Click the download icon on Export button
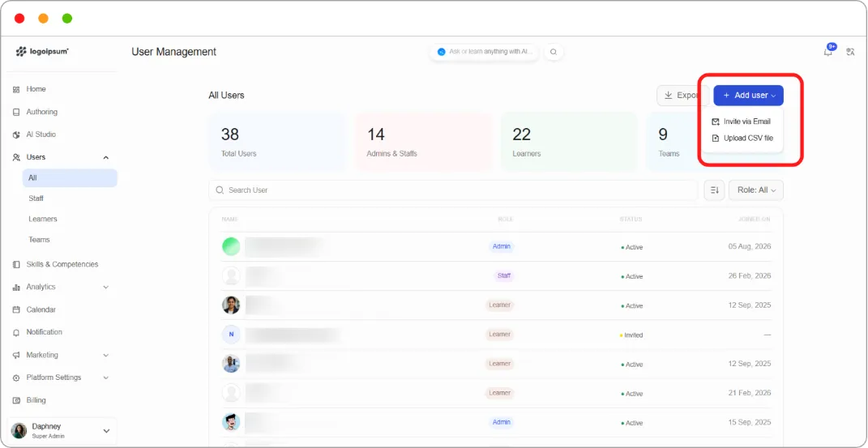The height and width of the screenshot is (448, 868). 668,95
